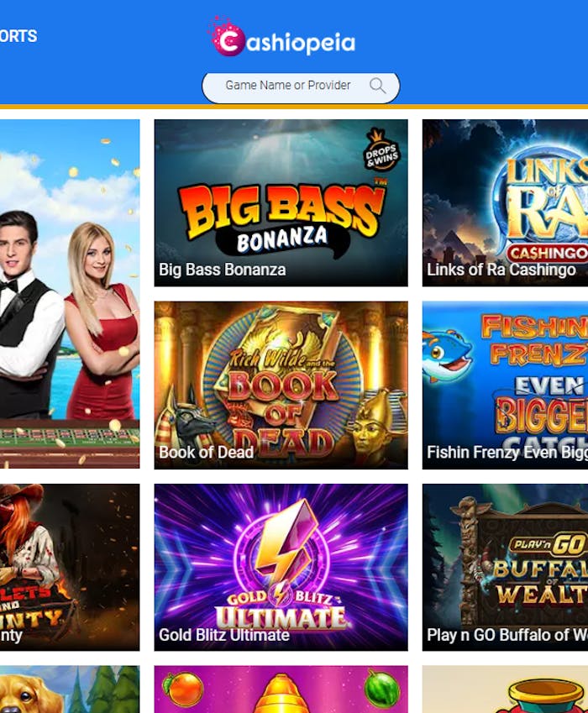
Task: Click the magnifier search icon
Action: (x=377, y=86)
